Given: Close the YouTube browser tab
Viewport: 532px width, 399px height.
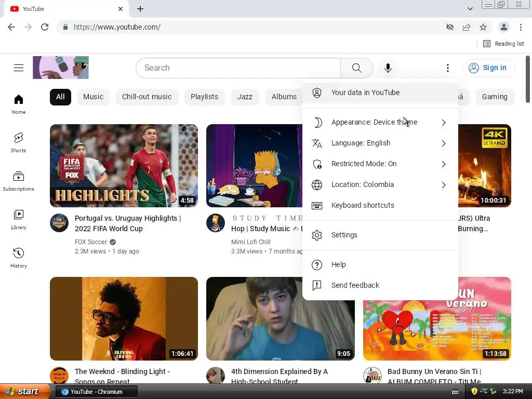Looking at the screenshot, I should pos(121,9).
